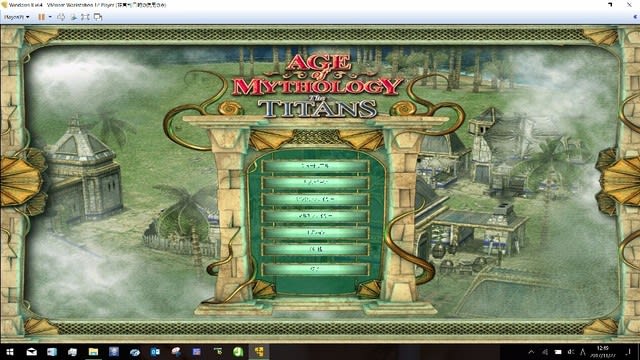Viewport: 640px width, 360px height.
Task: Open File Explorer from the taskbar
Action: [x=93, y=352]
